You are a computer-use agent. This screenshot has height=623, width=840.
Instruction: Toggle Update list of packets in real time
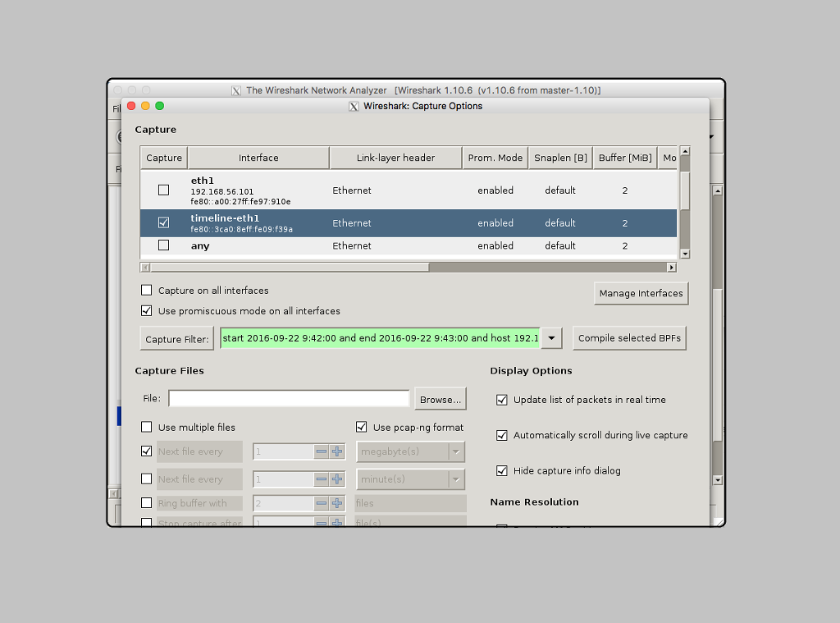tap(501, 400)
